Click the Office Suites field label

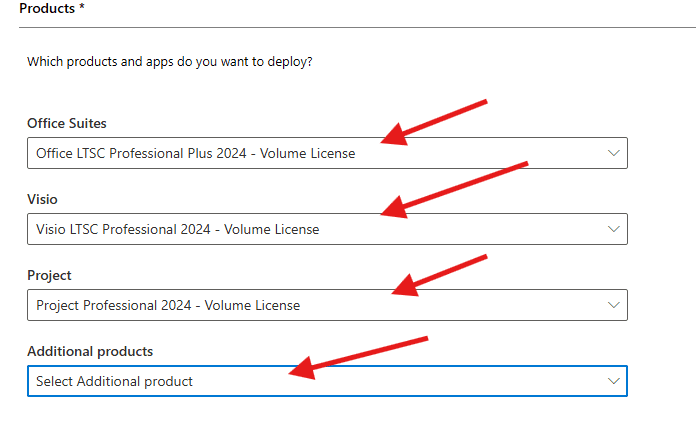tap(66, 123)
